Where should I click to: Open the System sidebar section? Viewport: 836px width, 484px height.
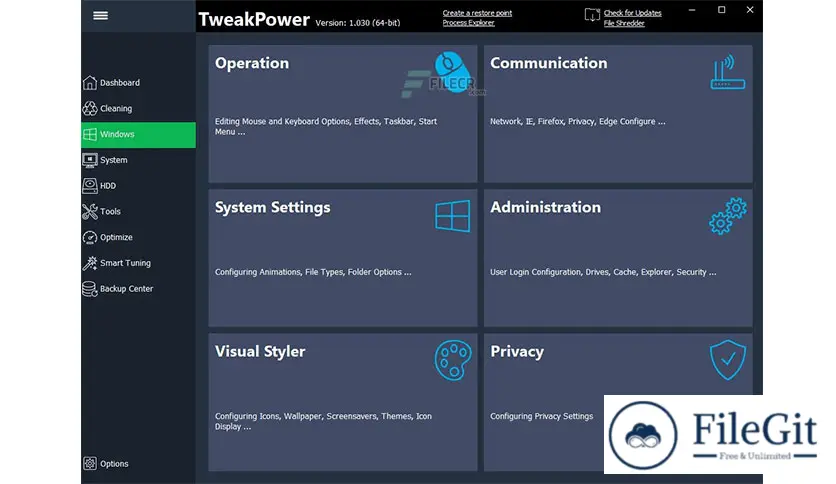click(x=113, y=160)
